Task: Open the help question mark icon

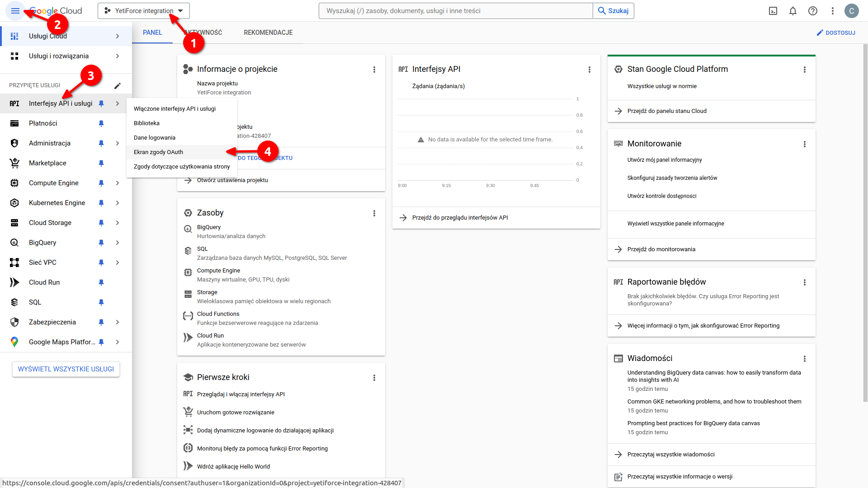Action: click(813, 11)
